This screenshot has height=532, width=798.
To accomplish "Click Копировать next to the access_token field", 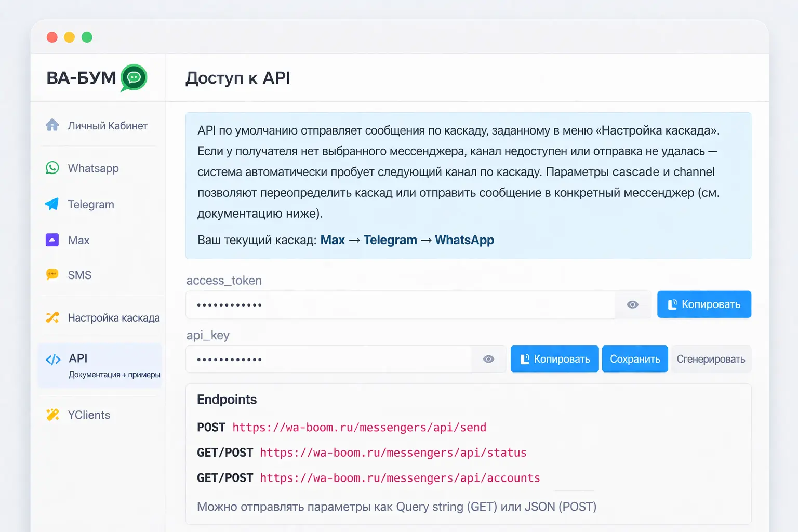I will 704,304.
